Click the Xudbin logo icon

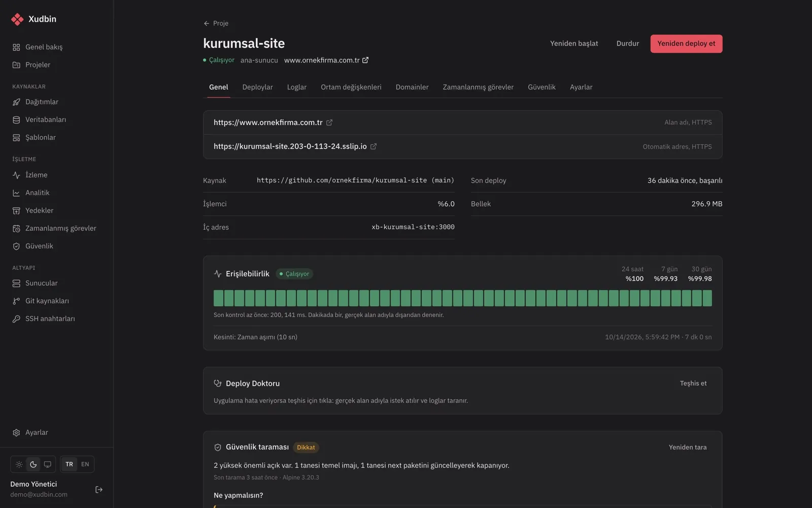tap(17, 19)
